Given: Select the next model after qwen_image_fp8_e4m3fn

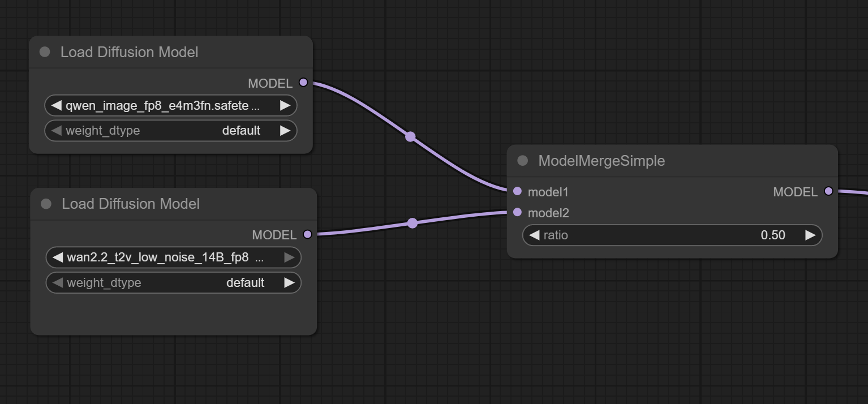Looking at the screenshot, I should (285, 105).
